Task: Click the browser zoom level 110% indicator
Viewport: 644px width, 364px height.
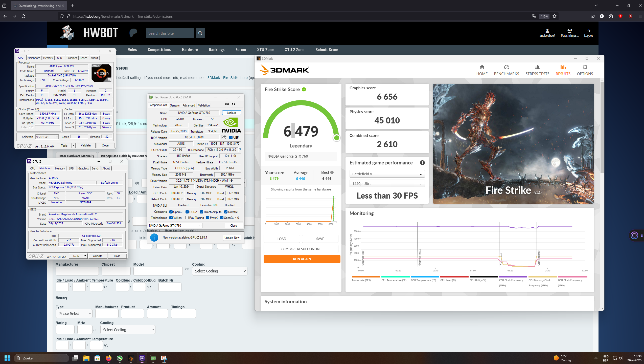Action: click(x=544, y=16)
